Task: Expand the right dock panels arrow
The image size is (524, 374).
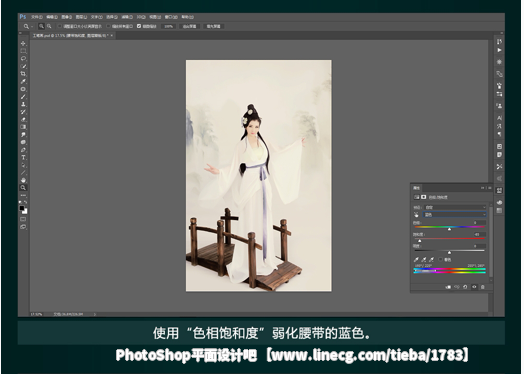Action: [x=501, y=33]
